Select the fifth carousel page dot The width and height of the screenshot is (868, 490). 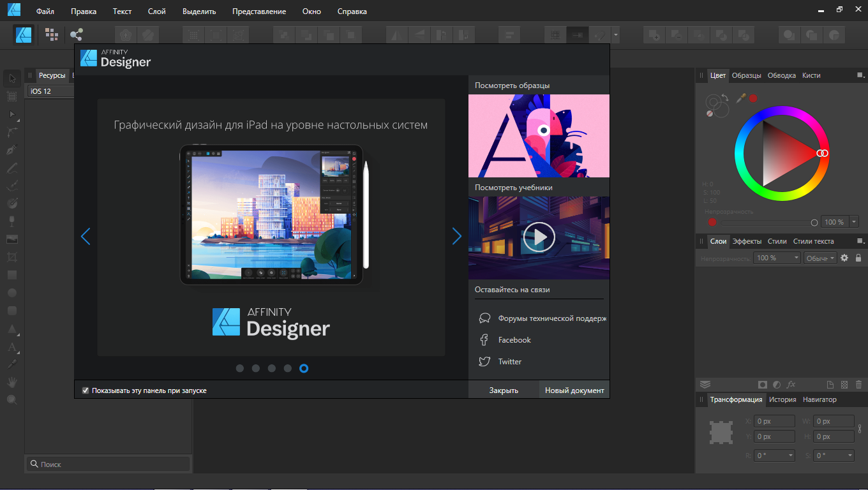[304, 368]
